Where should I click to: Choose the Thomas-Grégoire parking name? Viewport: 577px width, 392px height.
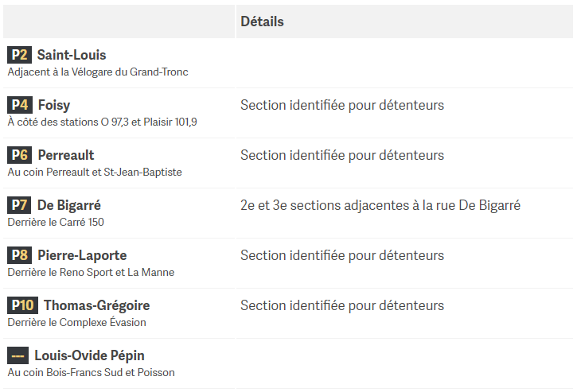[x=97, y=305]
